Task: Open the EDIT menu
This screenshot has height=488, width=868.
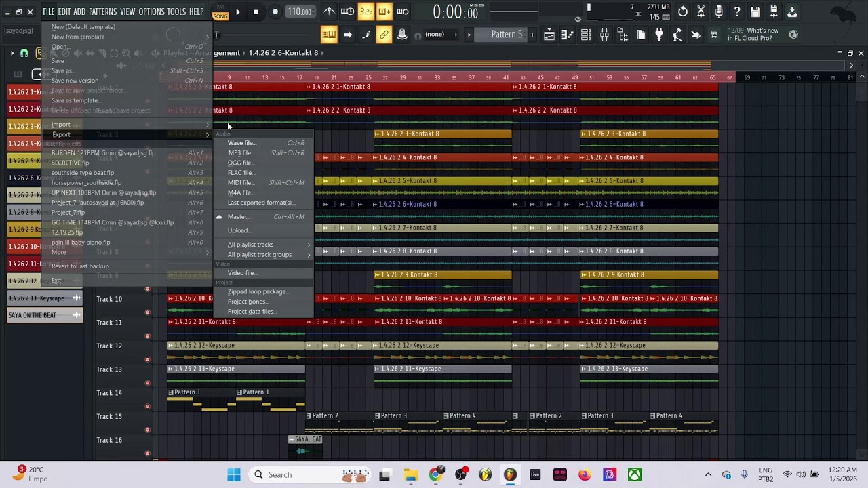Action: point(64,12)
